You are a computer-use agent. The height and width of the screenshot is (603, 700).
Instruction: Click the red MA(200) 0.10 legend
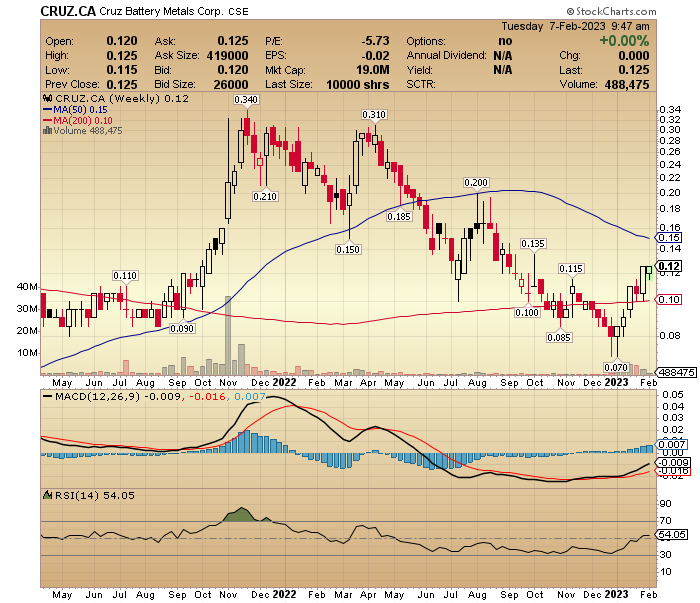coord(78,120)
